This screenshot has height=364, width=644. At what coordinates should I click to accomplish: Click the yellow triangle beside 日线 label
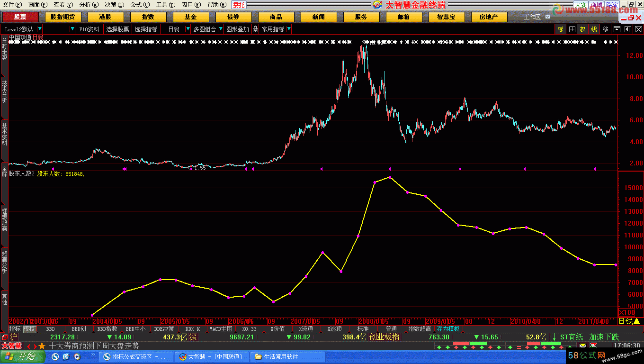click(637, 321)
